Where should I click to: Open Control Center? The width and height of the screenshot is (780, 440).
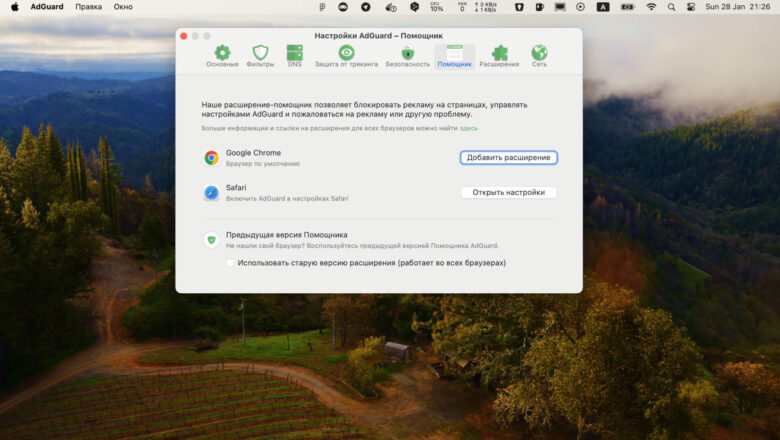pos(690,7)
